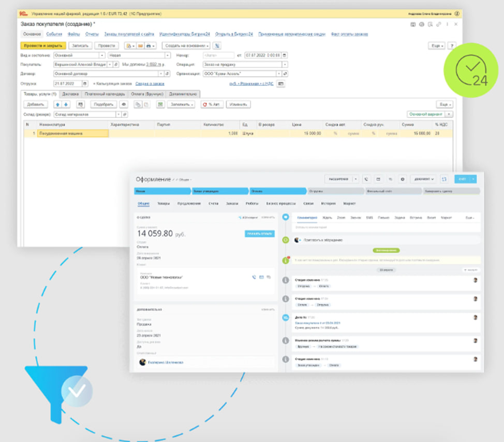The image size is (504, 442).
Task: Click the eye icon next to Подобрать
Action: click(124, 105)
